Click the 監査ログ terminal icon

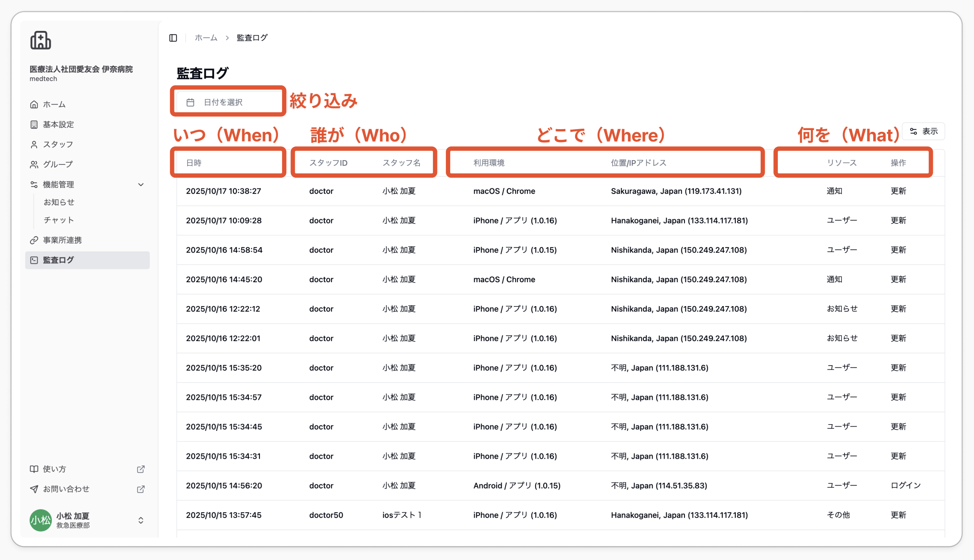click(x=34, y=260)
